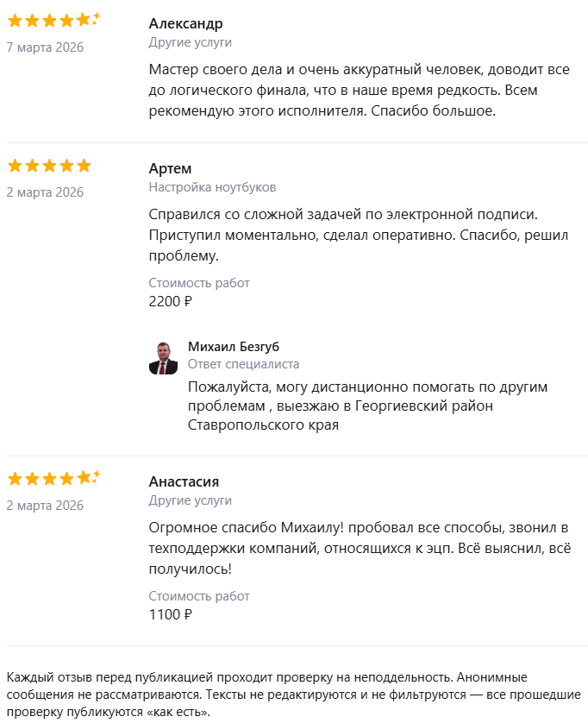Click Михаил Безгуб's avatar photo
This screenshot has height=723, width=588.
164,357
